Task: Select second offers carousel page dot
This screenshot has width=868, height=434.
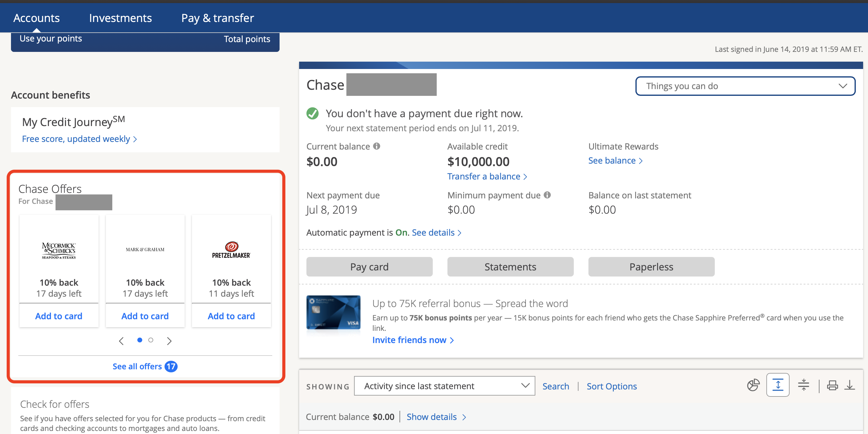Action: pos(151,340)
